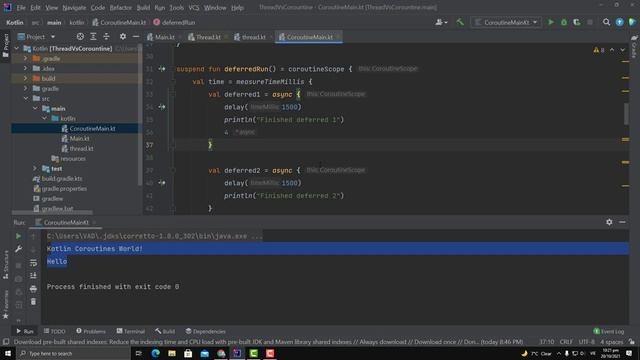640x360 pixels.
Task: Click the Windows Start button
Action: point(8,353)
